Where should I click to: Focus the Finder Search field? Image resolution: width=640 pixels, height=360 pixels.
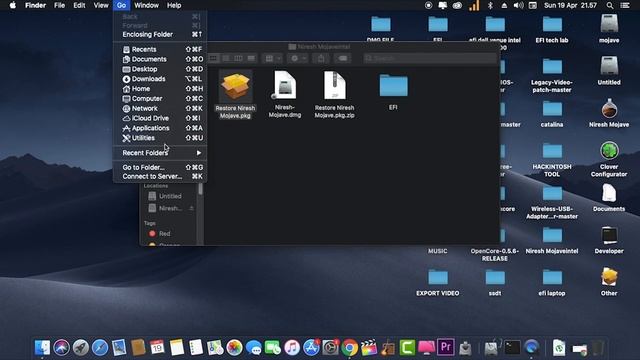430,58
